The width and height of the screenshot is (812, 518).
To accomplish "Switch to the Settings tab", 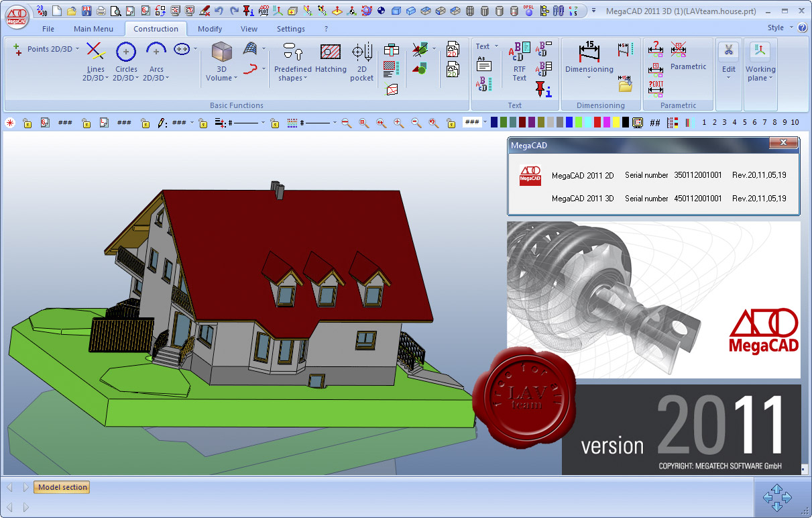I will pos(291,29).
